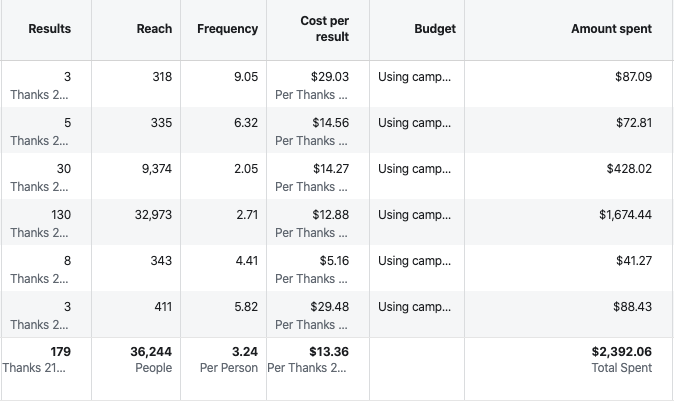Open budget link in the $428.02 row

click(x=415, y=169)
